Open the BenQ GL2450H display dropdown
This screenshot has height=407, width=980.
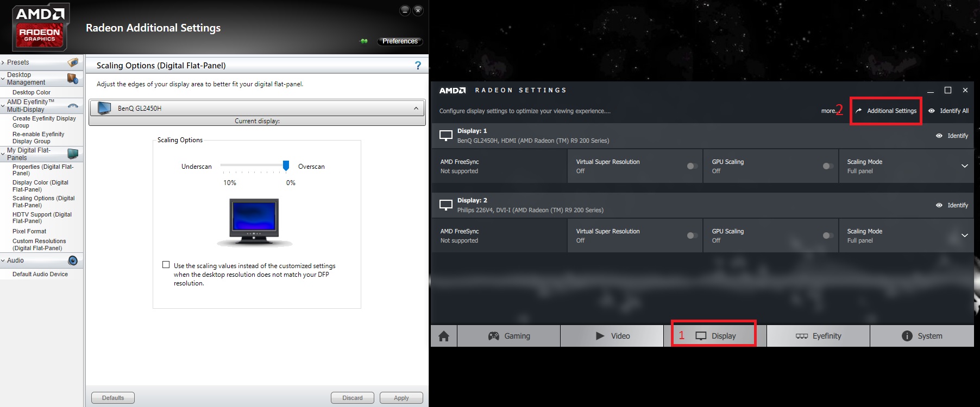point(416,109)
